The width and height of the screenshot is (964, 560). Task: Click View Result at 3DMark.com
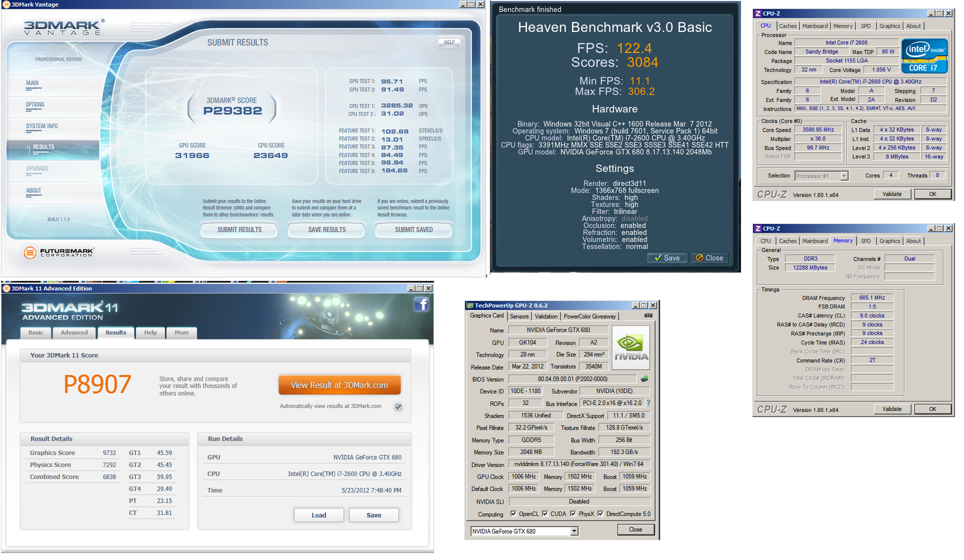pyautogui.click(x=340, y=385)
